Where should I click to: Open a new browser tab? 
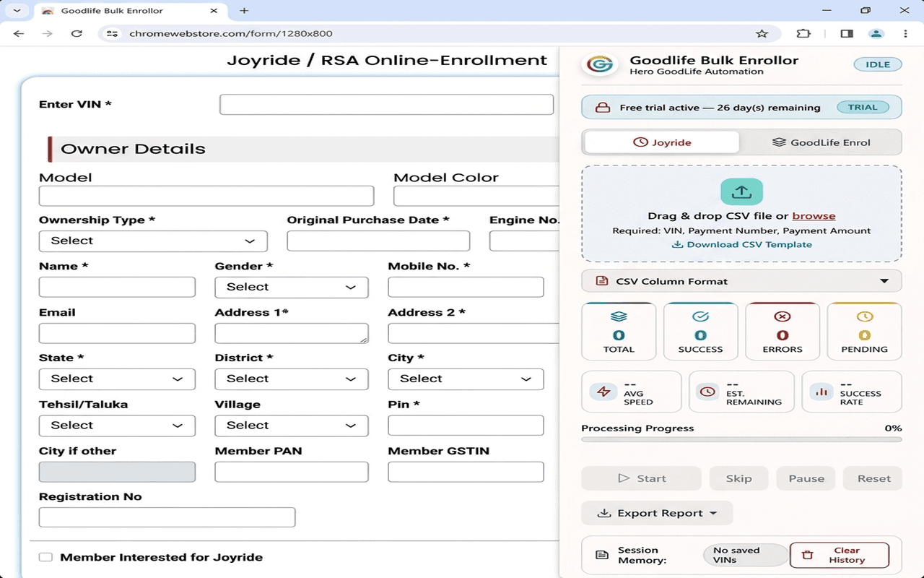[x=244, y=11]
